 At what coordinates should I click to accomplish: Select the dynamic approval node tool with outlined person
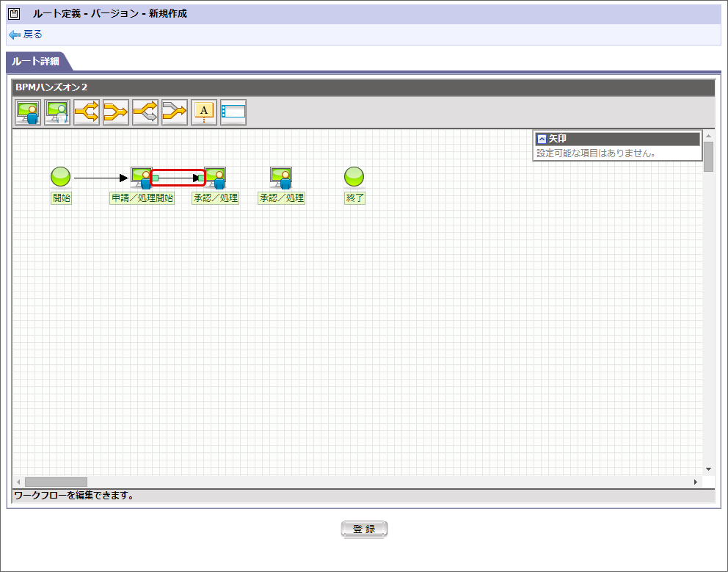57,112
